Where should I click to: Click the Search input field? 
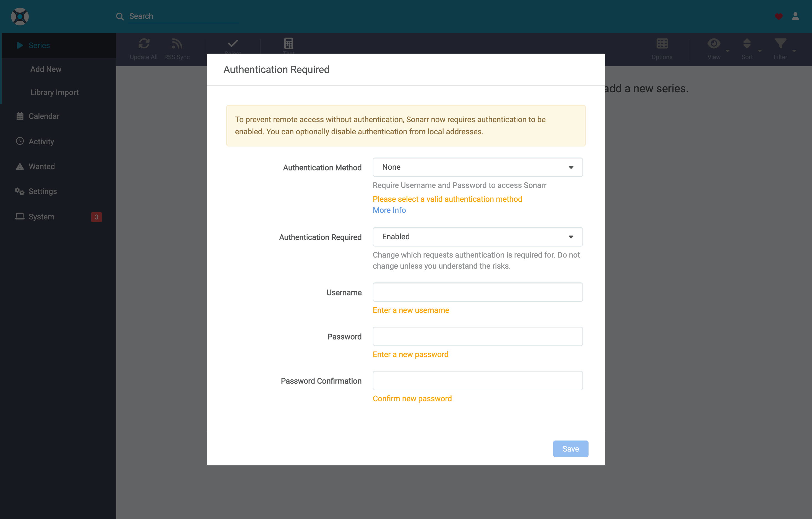click(x=183, y=16)
